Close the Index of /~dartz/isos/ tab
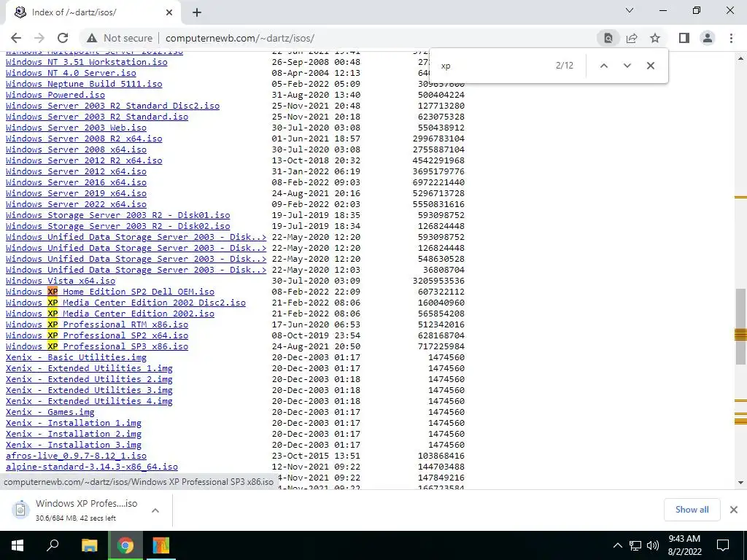This screenshot has width=747, height=560. (x=169, y=12)
